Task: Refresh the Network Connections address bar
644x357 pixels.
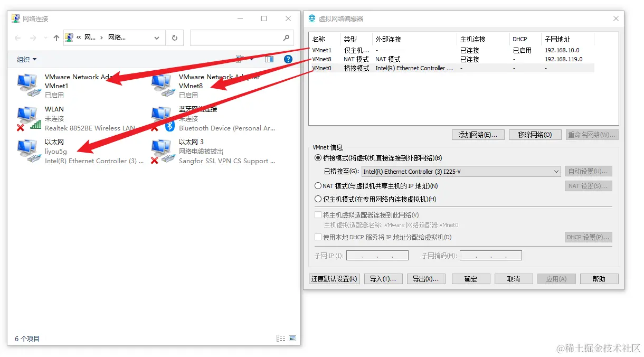Action: coord(175,37)
